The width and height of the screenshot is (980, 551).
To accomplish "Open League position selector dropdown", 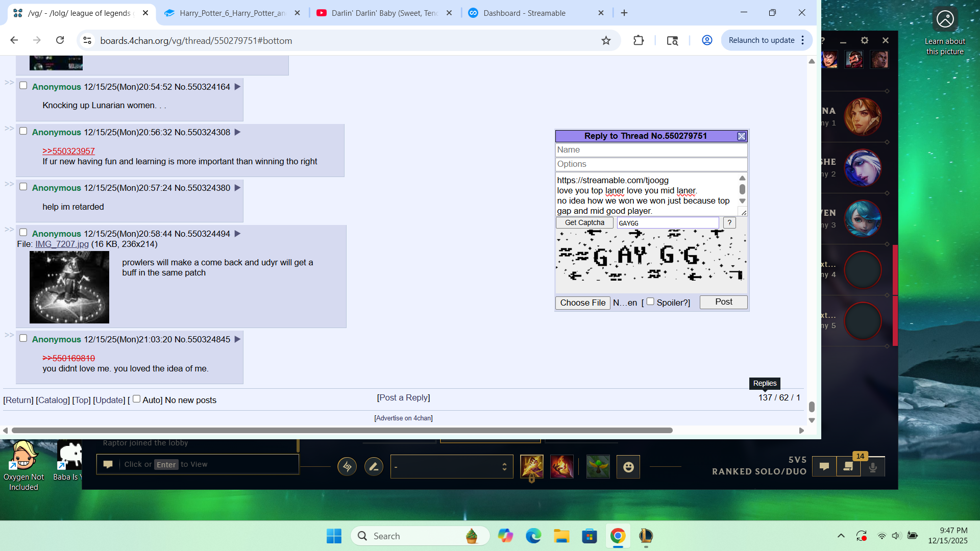I will point(451,467).
